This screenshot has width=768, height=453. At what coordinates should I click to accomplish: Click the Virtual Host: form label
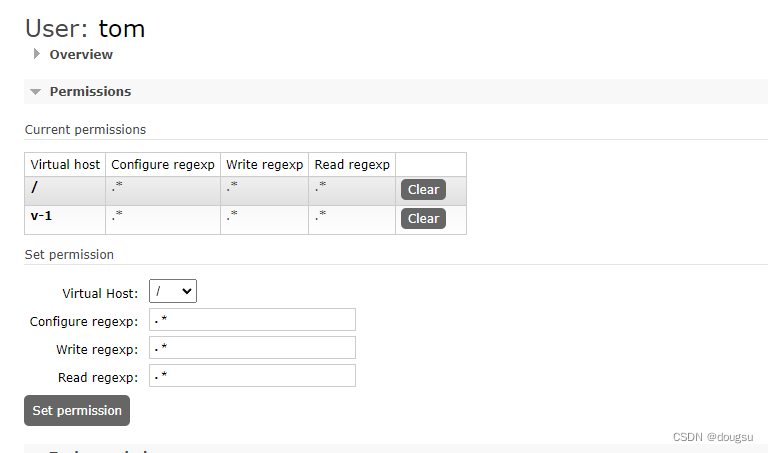[x=100, y=293]
